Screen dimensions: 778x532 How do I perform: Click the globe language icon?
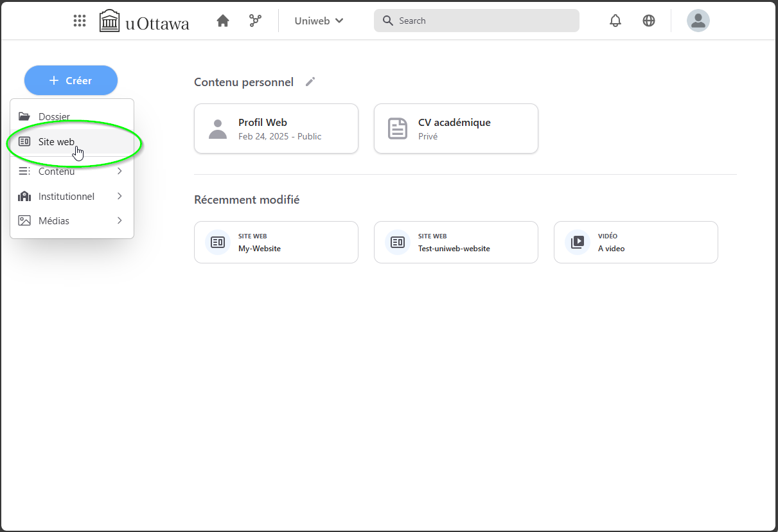point(649,21)
